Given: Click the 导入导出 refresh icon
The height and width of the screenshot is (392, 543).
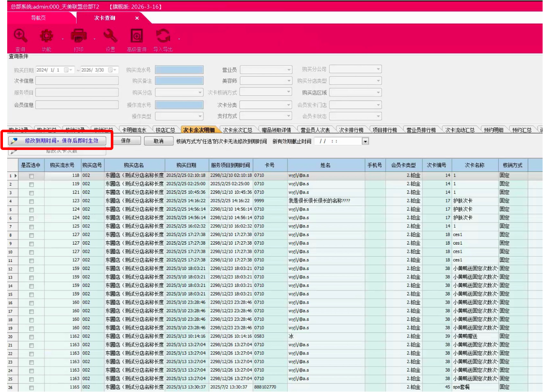Looking at the screenshot, I should coord(163,36).
